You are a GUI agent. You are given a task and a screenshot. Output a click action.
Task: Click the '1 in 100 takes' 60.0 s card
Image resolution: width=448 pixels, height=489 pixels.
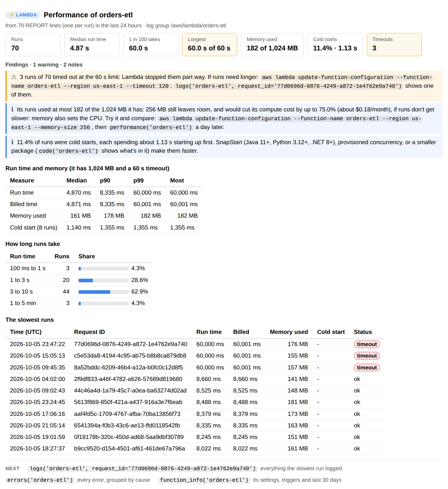click(x=151, y=45)
